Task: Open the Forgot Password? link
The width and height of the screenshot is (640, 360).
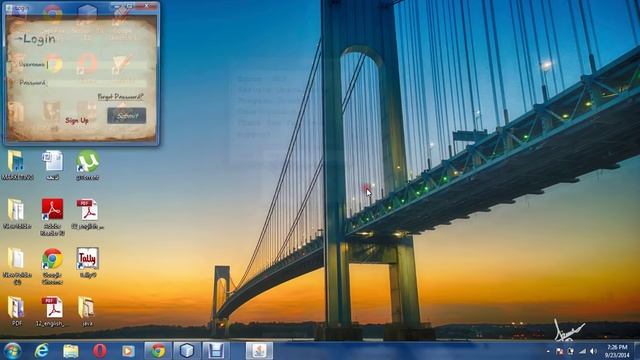Action: tap(120, 97)
